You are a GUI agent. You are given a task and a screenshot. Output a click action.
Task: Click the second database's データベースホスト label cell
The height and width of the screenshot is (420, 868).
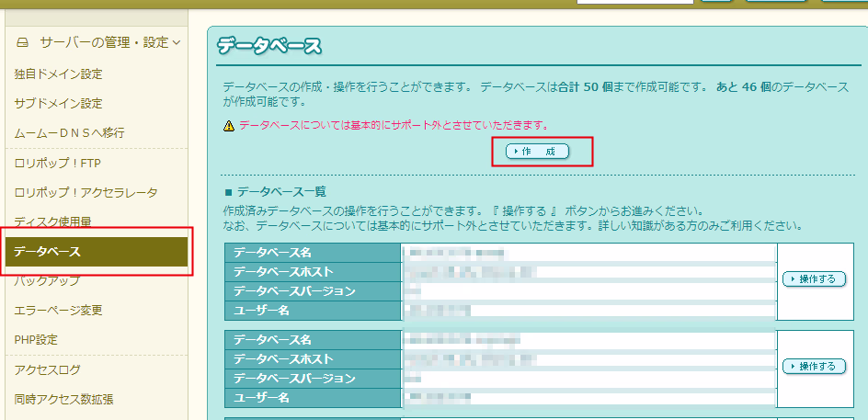313,359
